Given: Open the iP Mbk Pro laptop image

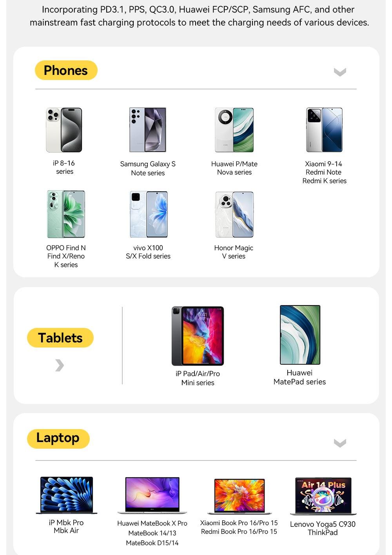Looking at the screenshot, I should click(x=66, y=495).
